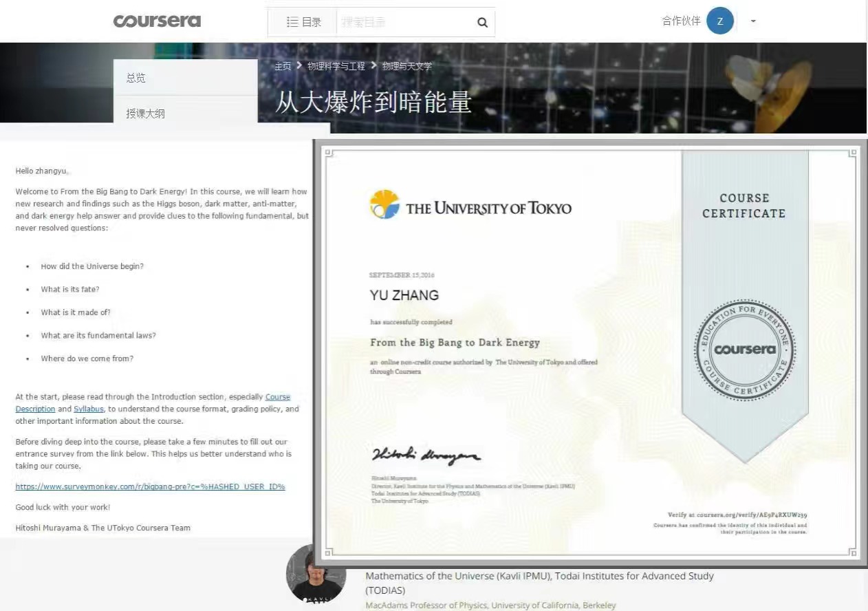Click the University of Tokyo logo
868x611 pixels.
470,205
